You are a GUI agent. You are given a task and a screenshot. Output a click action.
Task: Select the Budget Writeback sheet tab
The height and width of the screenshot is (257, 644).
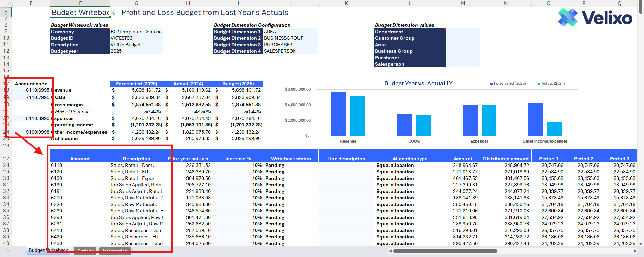point(48,250)
